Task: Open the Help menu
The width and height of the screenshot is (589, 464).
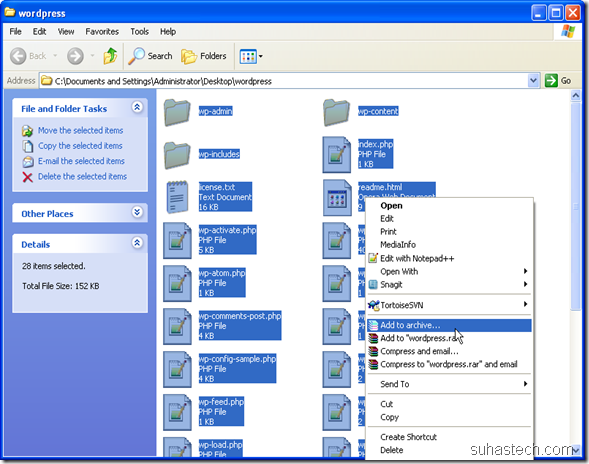Action: click(x=168, y=32)
